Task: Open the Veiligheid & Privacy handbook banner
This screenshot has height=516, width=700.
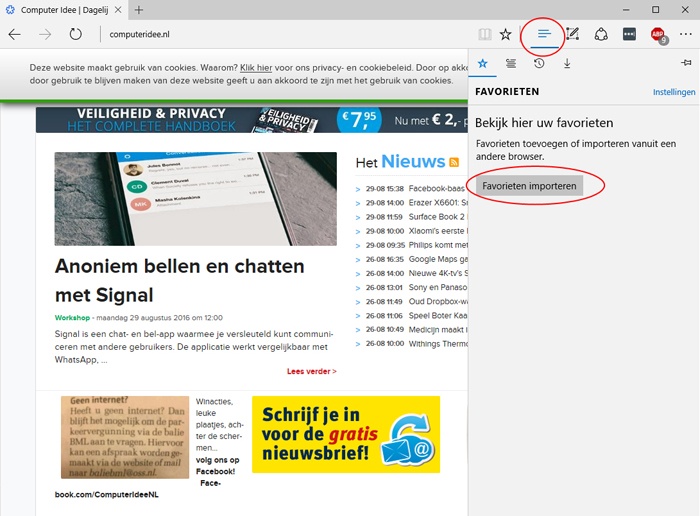Action: coord(252,120)
